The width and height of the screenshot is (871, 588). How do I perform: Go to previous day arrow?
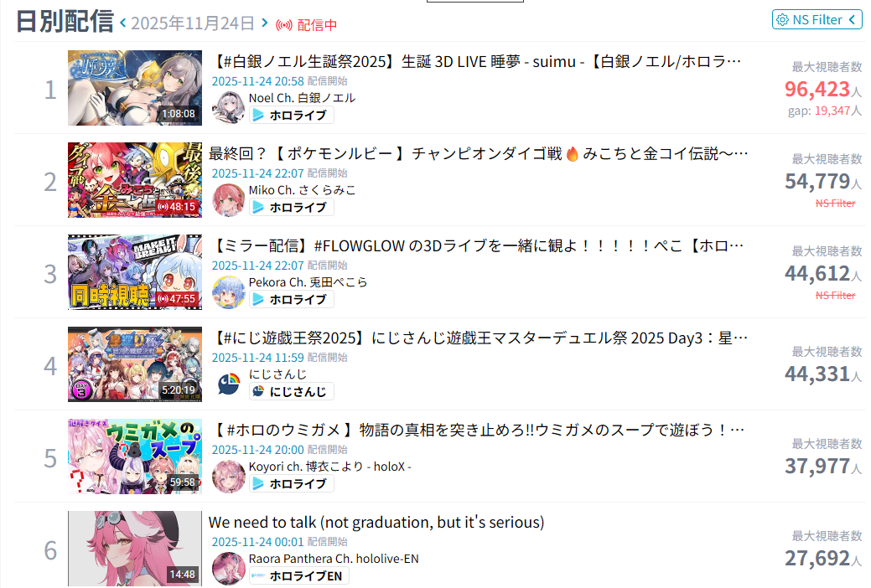(x=122, y=23)
